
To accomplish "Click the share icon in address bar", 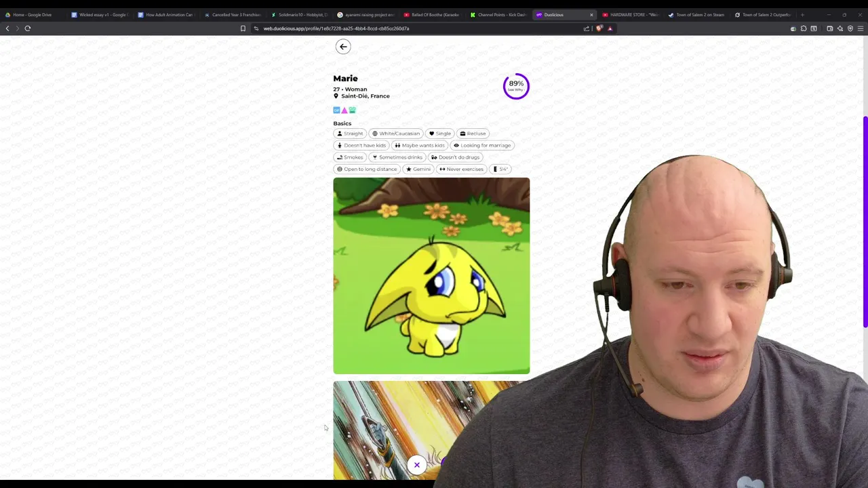I will [587, 28].
